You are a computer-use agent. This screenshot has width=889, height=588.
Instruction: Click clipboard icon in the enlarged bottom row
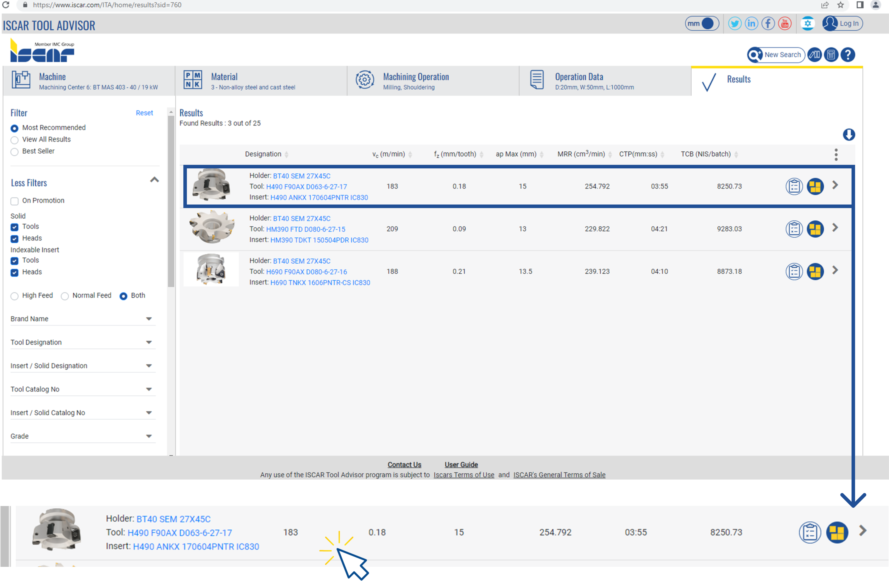[810, 532]
